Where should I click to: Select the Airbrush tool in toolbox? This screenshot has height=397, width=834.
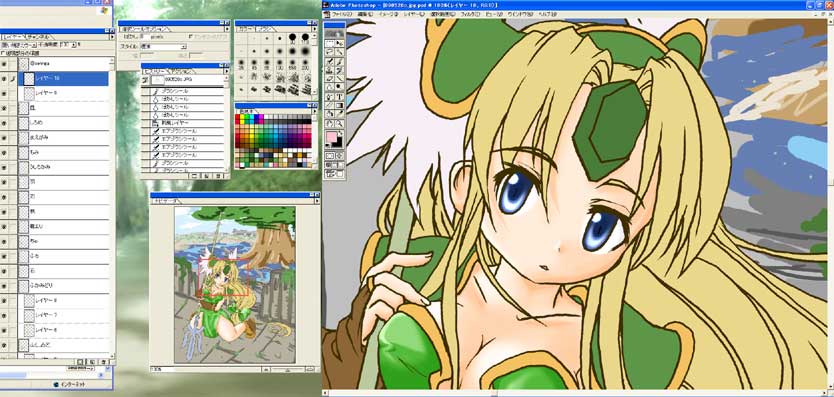coord(329,61)
